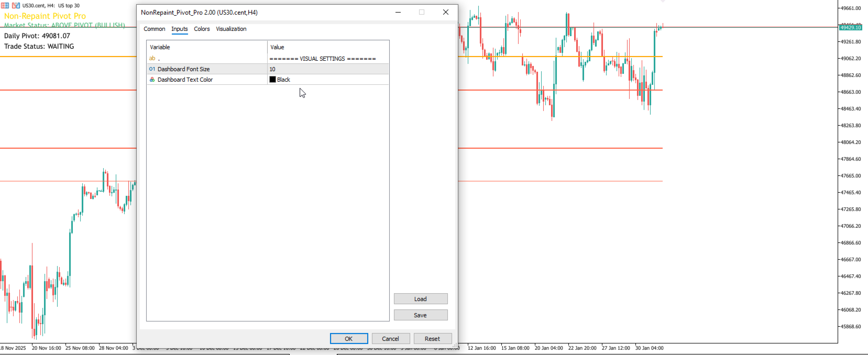The height and width of the screenshot is (355, 868).
Task: Click the Trade Status: WAITING label
Action: point(39,46)
